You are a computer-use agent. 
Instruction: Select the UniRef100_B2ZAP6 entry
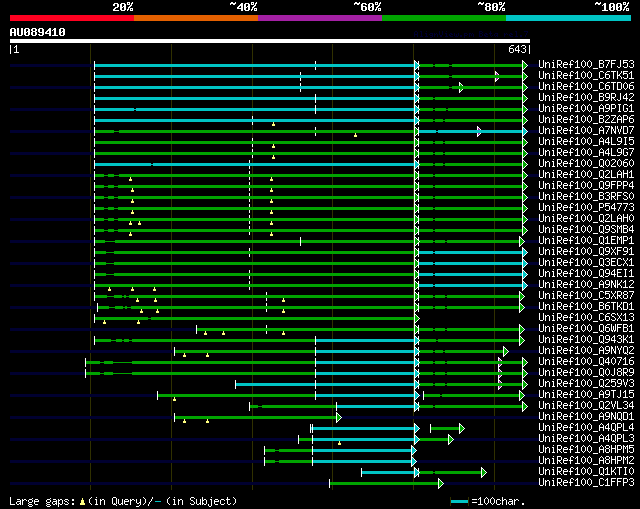click(x=586, y=120)
